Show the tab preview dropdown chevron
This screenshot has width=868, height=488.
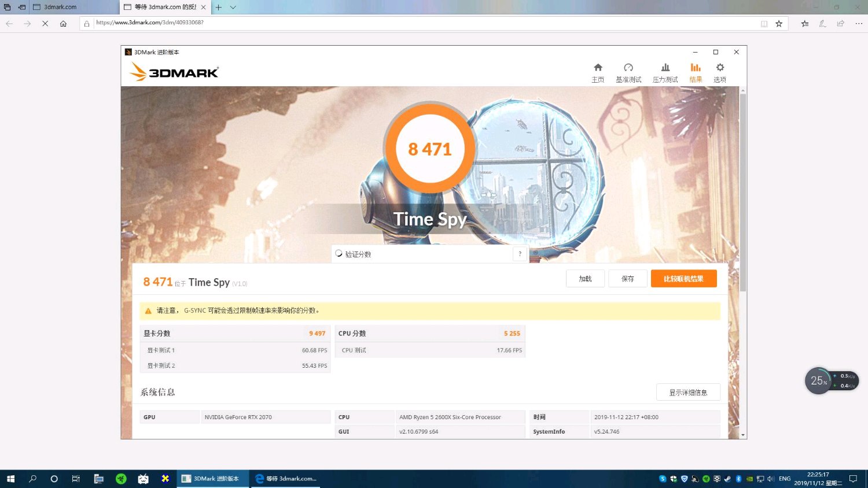233,8
